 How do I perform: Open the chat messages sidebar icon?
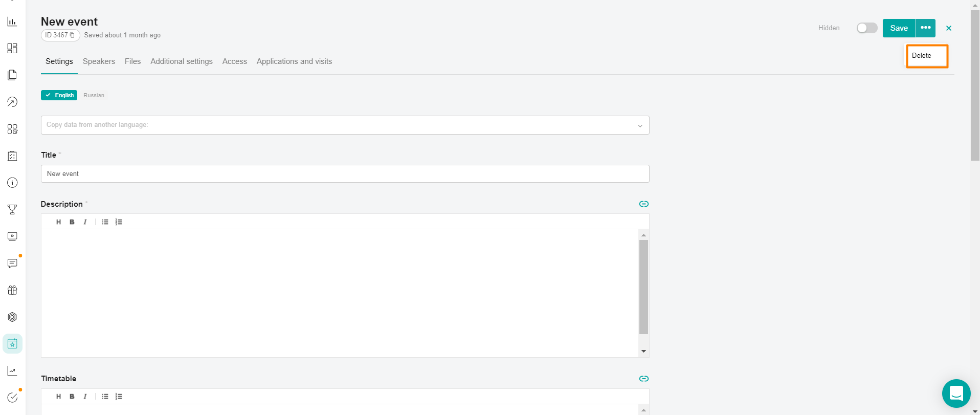[x=12, y=263]
